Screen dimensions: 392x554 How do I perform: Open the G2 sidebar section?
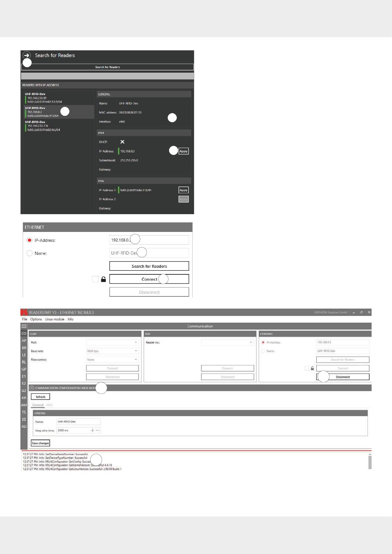click(x=24, y=391)
